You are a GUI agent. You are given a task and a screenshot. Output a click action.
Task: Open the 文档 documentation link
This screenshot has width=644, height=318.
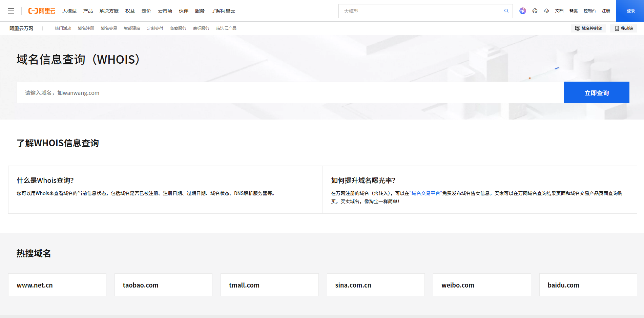559,11
